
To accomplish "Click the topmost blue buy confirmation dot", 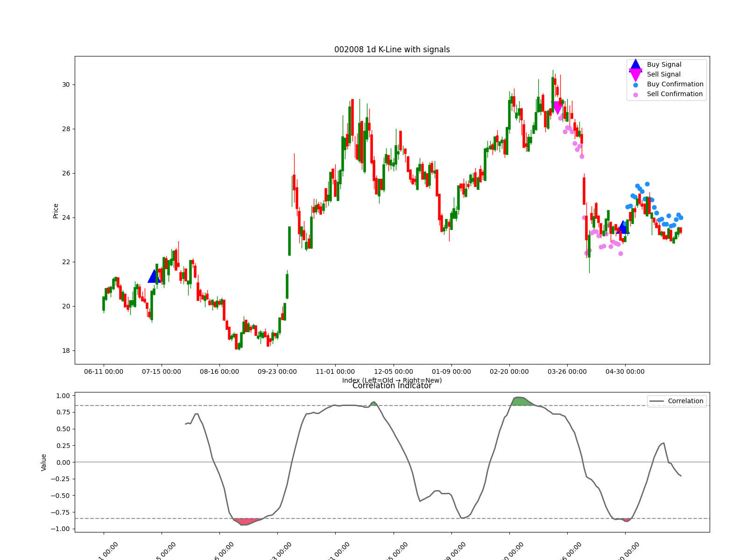I will pos(647,184).
